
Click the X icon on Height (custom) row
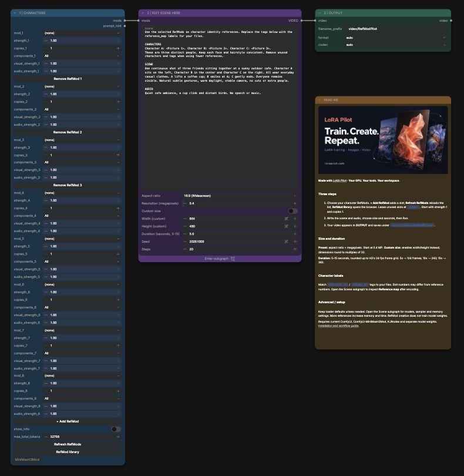[286, 226]
